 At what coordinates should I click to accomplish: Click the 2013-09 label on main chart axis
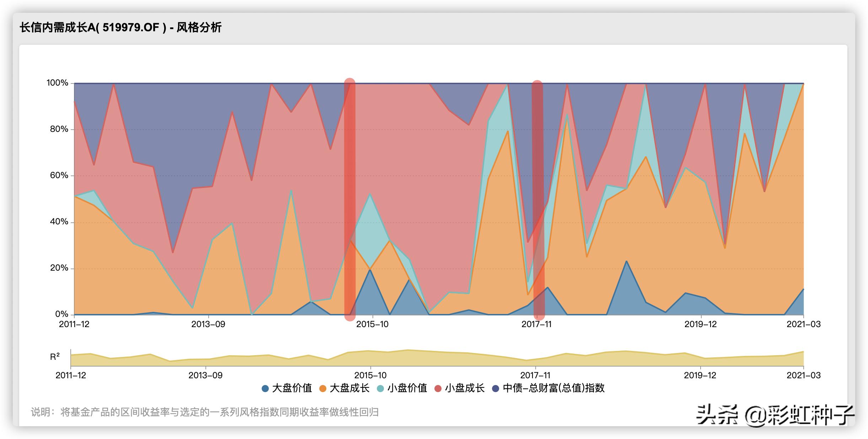pyautogui.click(x=208, y=324)
